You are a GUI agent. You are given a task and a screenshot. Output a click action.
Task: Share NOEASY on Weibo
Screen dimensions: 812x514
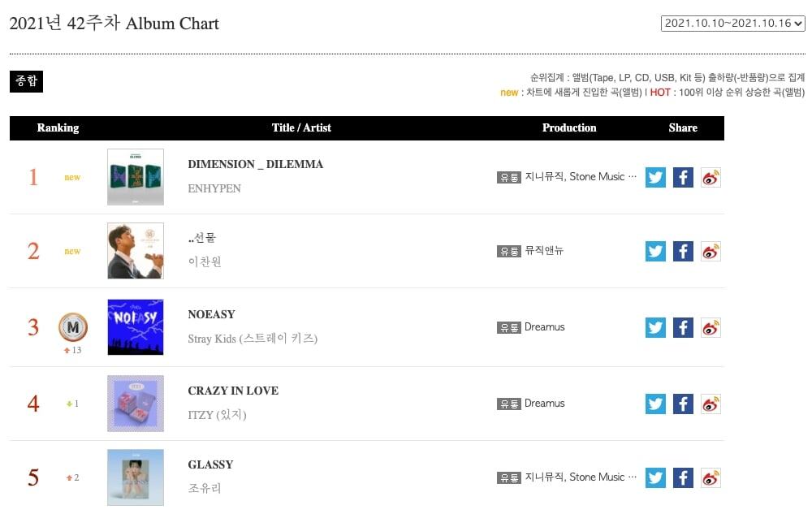pyautogui.click(x=710, y=327)
